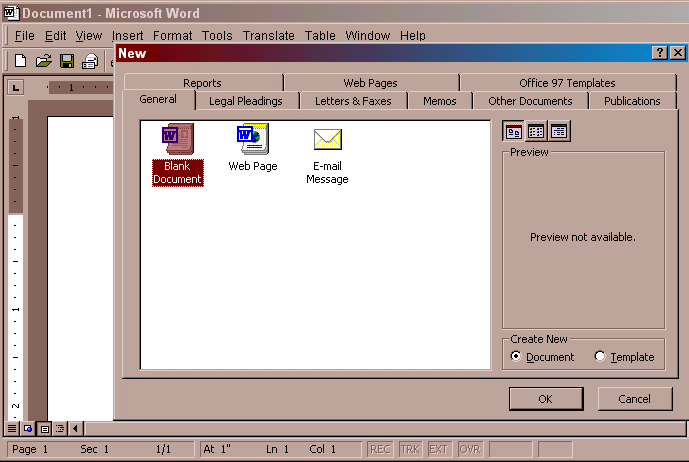
Task: Choose the Web Page template icon
Action: coord(252,141)
